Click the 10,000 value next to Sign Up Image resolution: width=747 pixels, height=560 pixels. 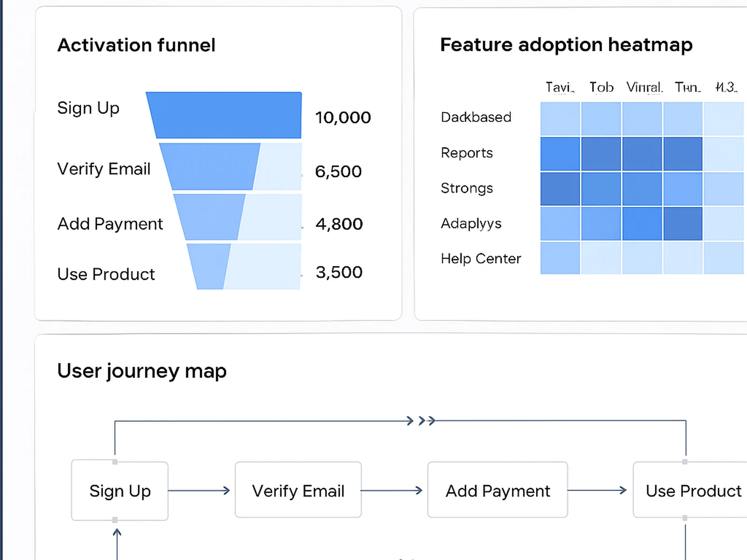(x=343, y=118)
